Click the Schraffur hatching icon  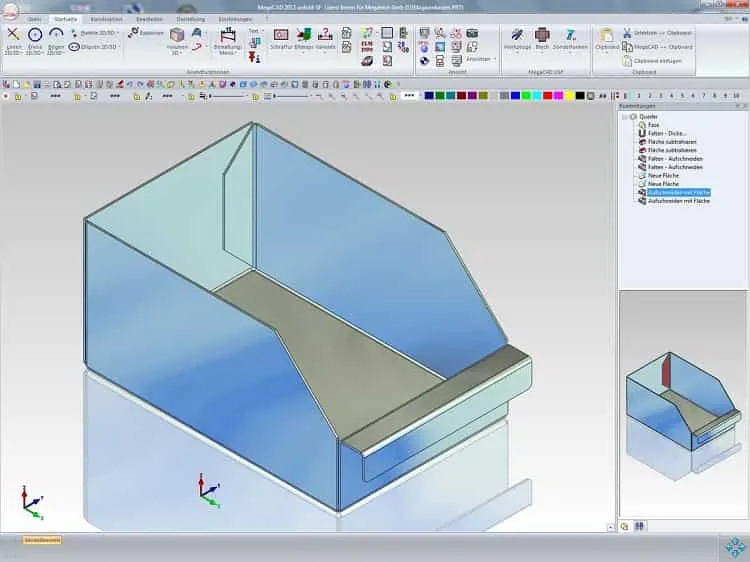pos(281,38)
